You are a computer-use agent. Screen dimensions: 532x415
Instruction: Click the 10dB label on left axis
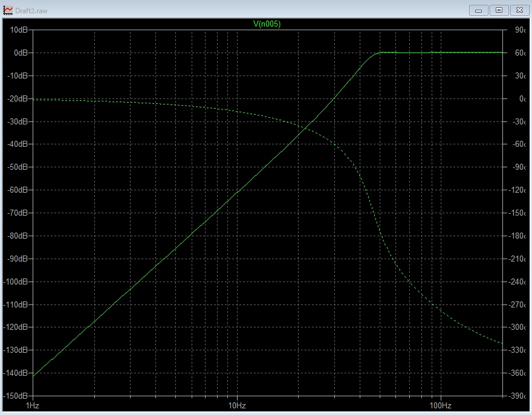tap(19, 30)
